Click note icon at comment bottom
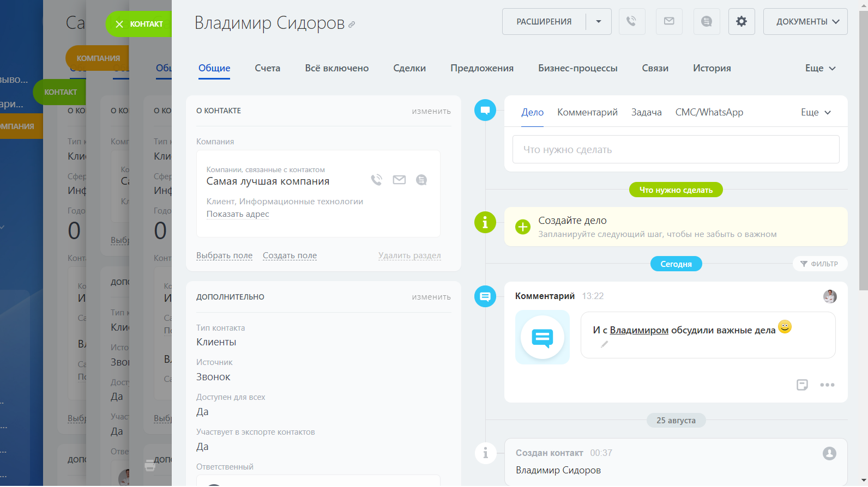 (802, 385)
